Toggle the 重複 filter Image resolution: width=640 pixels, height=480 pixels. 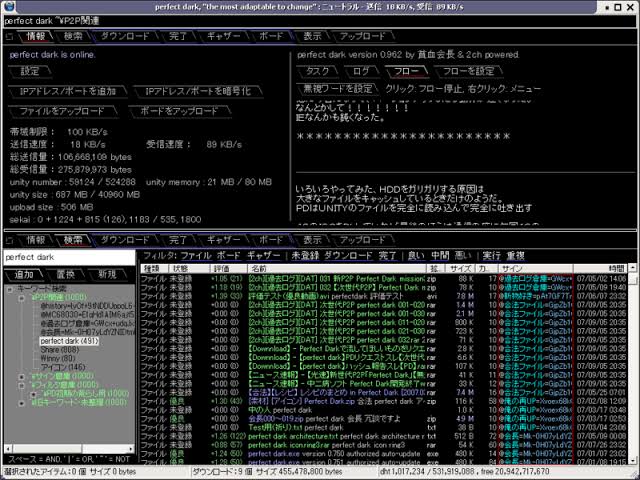tap(516, 256)
